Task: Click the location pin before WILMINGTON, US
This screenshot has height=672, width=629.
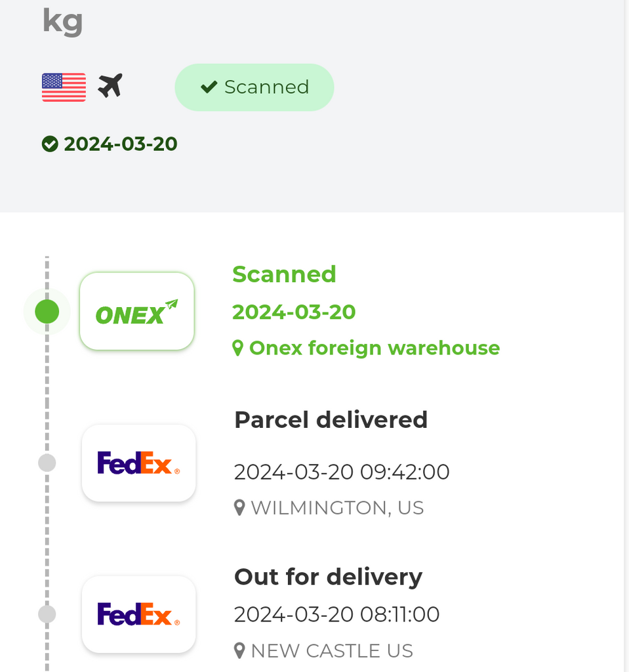Action: (239, 508)
